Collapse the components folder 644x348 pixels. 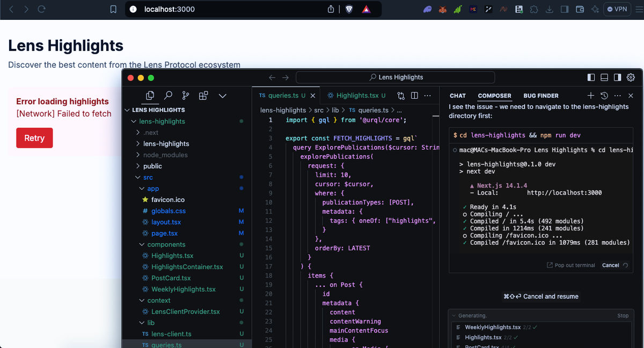click(186, 244)
